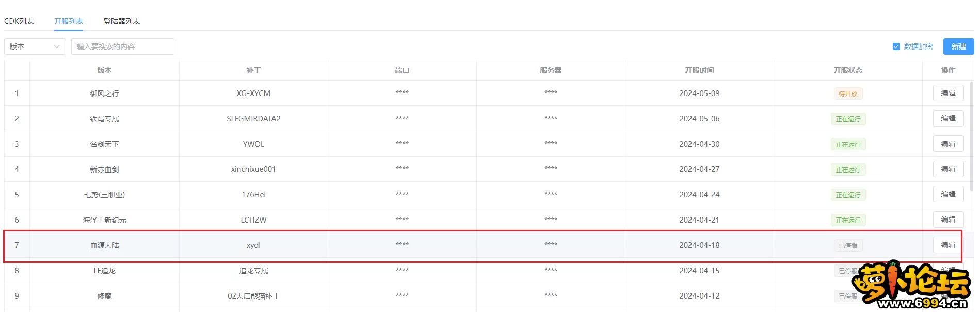
Task: Click the 版本 column header
Action: [104, 70]
